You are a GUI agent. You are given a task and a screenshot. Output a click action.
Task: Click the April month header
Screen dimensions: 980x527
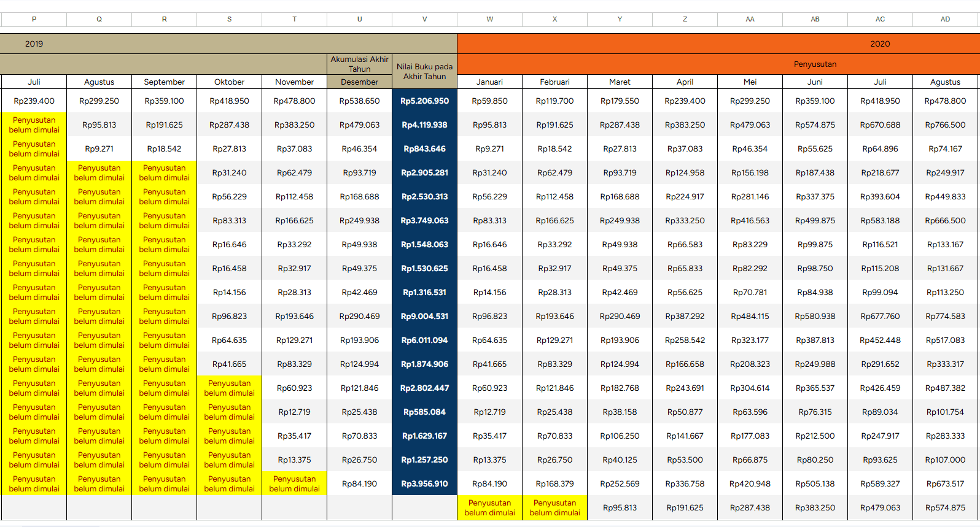(x=685, y=82)
